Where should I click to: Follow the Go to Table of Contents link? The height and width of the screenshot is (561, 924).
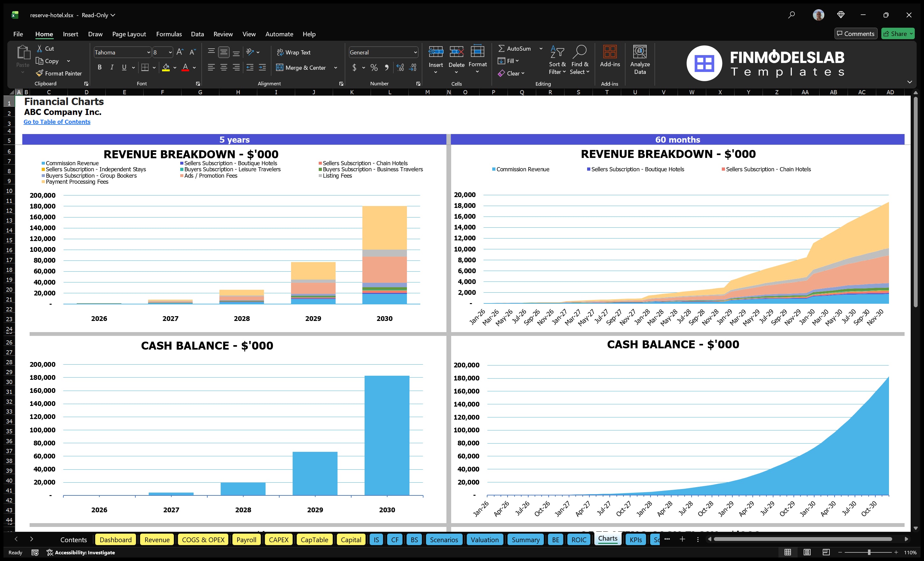pos(57,122)
